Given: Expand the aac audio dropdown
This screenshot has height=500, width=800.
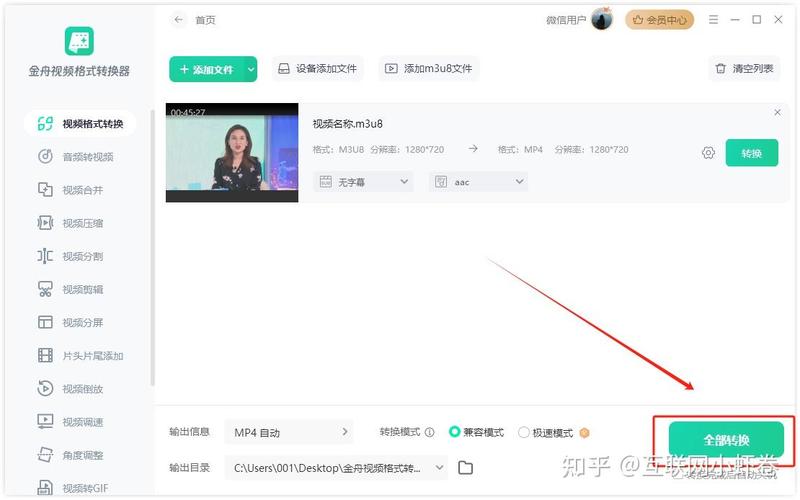Looking at the screenshot, I should pyautogui.click(x=478, y=182).
